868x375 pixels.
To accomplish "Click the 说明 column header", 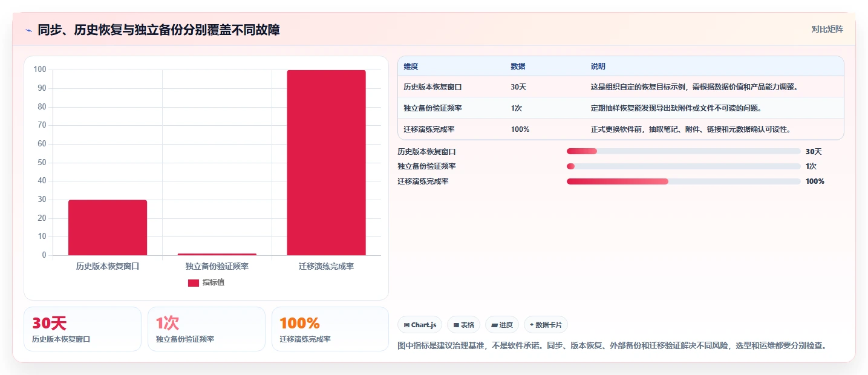I will click(x=598, y=66).
